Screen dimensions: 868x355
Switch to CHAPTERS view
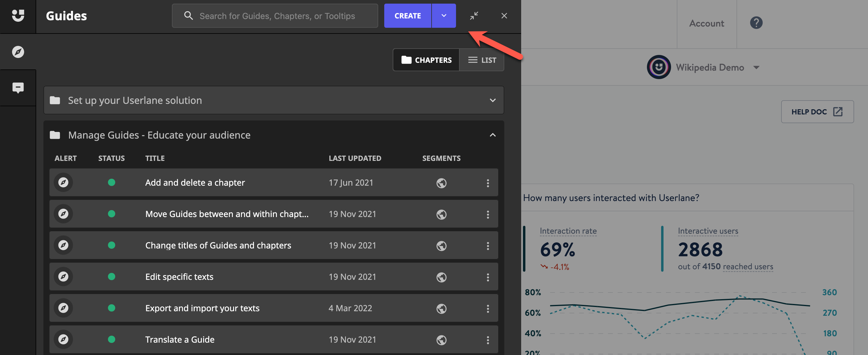tap(426, 60)
